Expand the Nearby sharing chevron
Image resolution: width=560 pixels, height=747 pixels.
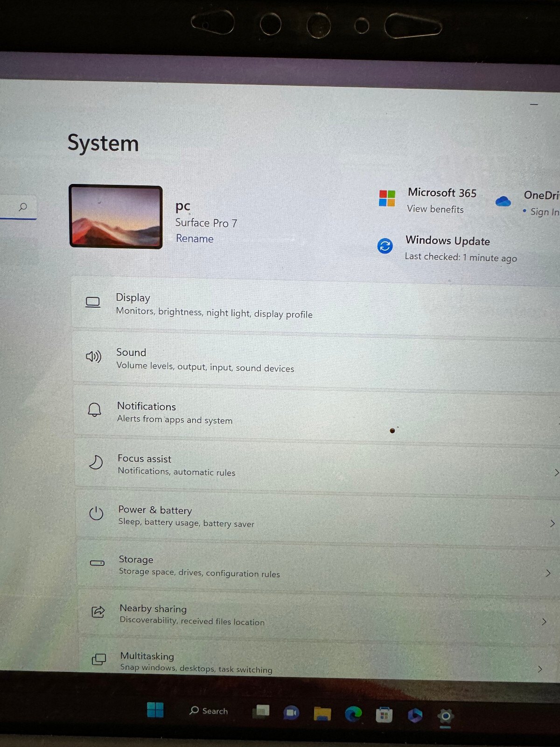[x=544, y=621]
